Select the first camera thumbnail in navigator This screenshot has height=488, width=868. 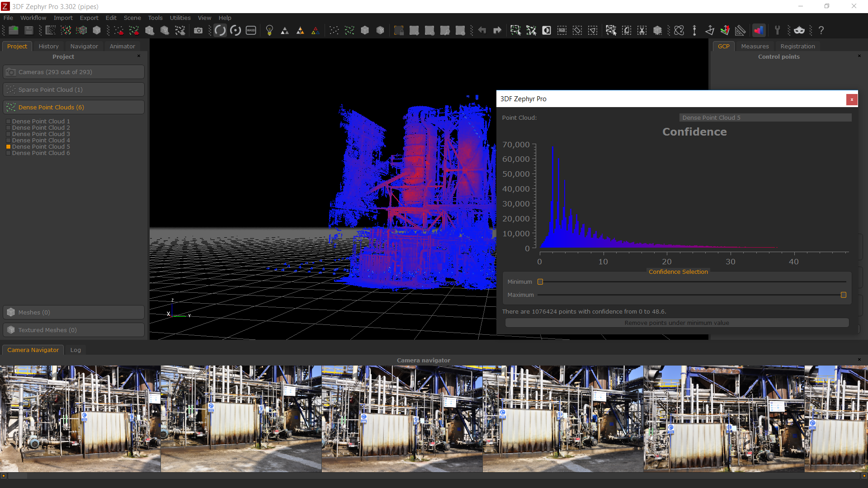80,419
